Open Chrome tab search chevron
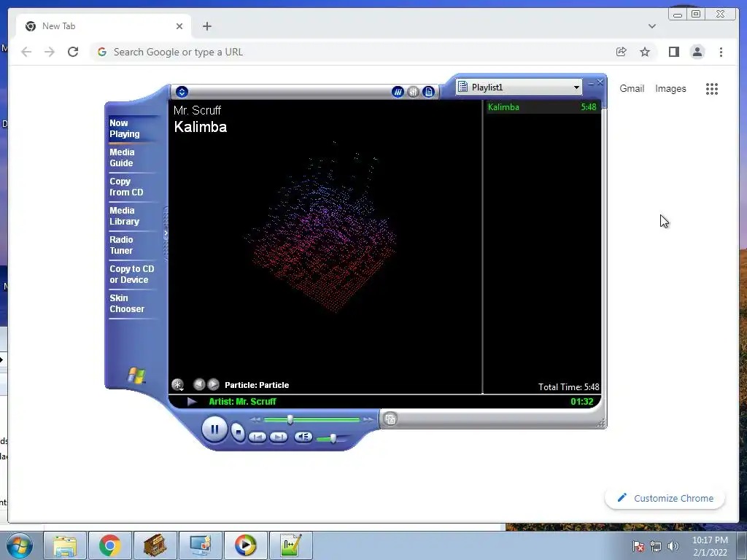 click(x=651, y=26)
